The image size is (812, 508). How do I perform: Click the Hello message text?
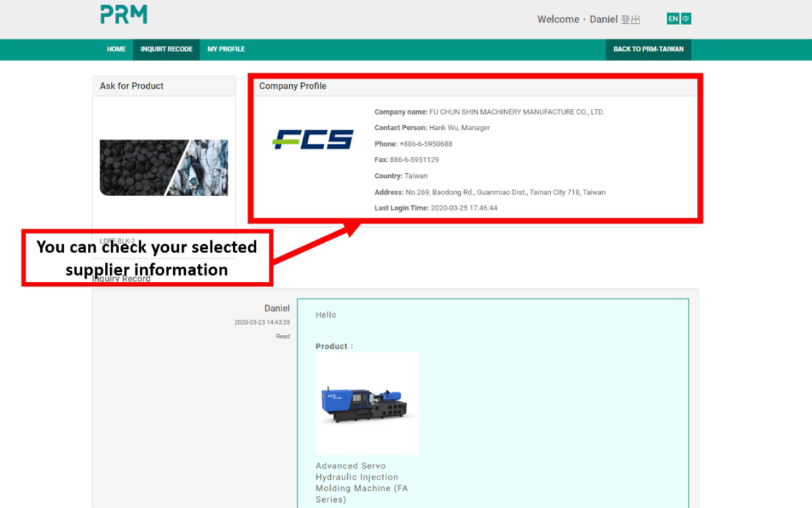click(325, 315)
